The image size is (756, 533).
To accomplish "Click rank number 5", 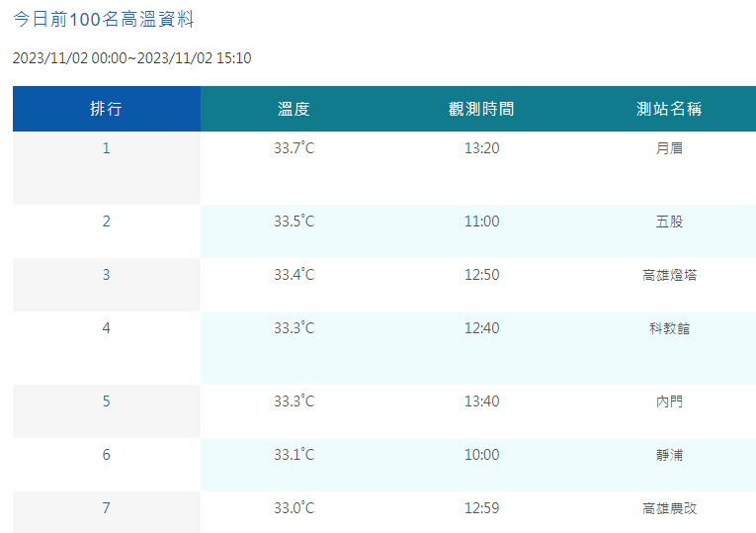I will tap(106, 401).
